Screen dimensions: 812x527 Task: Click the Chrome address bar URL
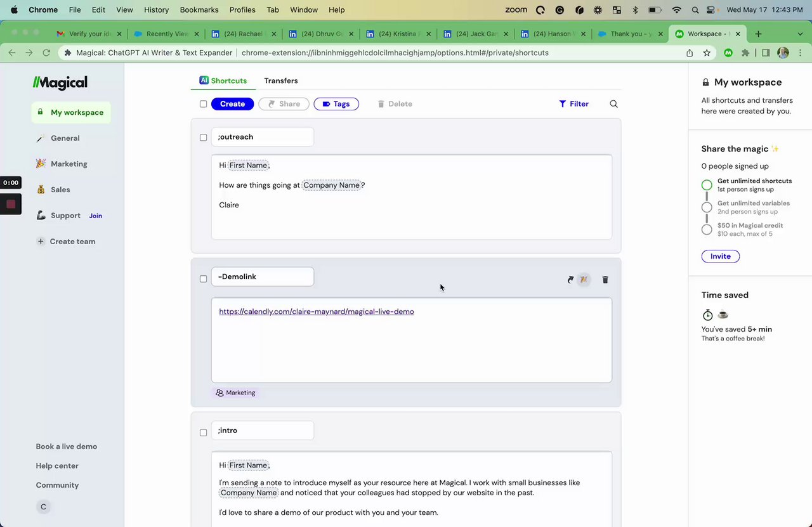click(395, 53)
